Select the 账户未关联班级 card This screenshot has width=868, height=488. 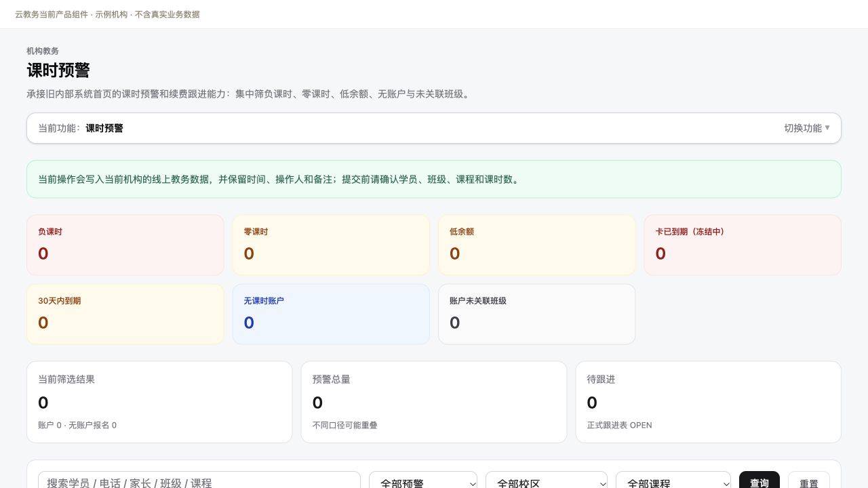(537, 314)
